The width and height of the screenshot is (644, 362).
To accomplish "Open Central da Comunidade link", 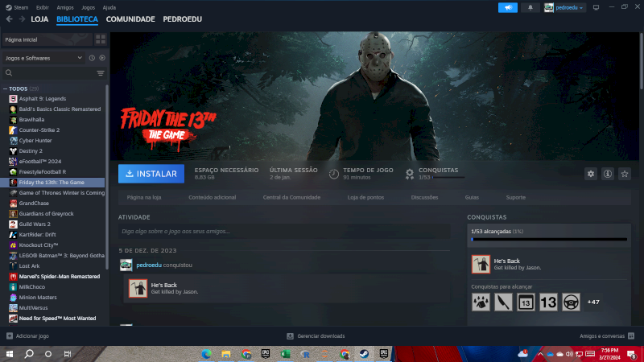I will click(x=291, y=197).
